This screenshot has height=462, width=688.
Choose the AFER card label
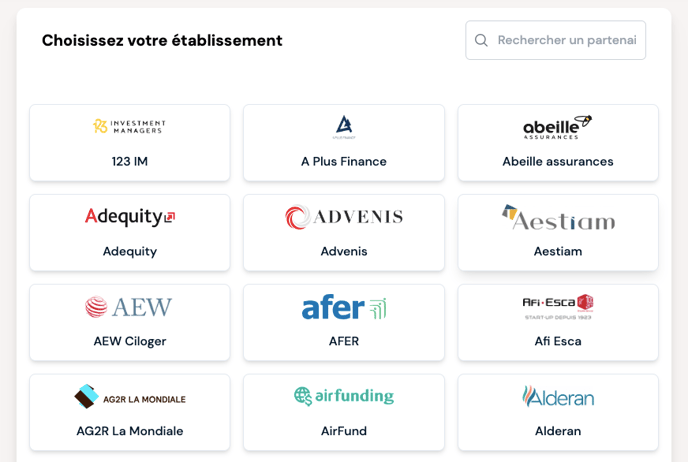344,341
